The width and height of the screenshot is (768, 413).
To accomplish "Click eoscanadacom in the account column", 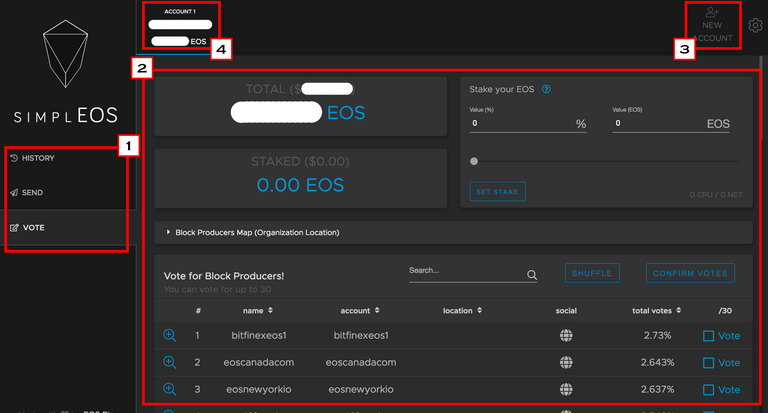I will [361, 363].
